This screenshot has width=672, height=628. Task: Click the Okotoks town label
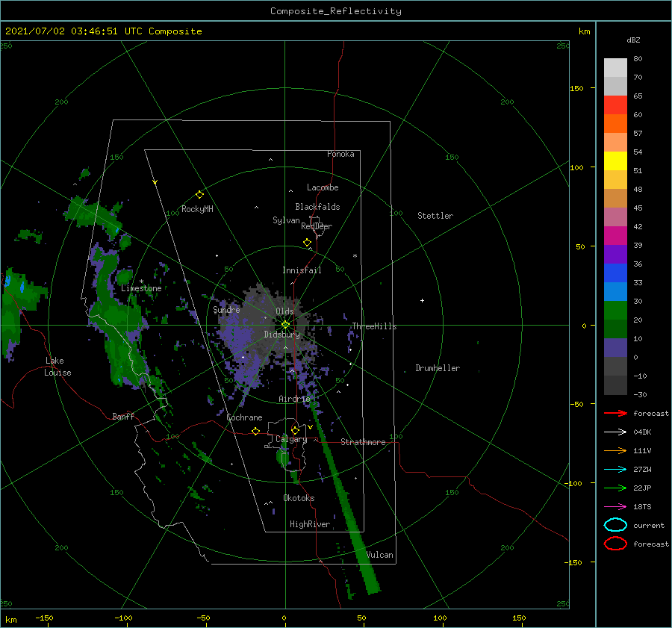click(299, 498)
